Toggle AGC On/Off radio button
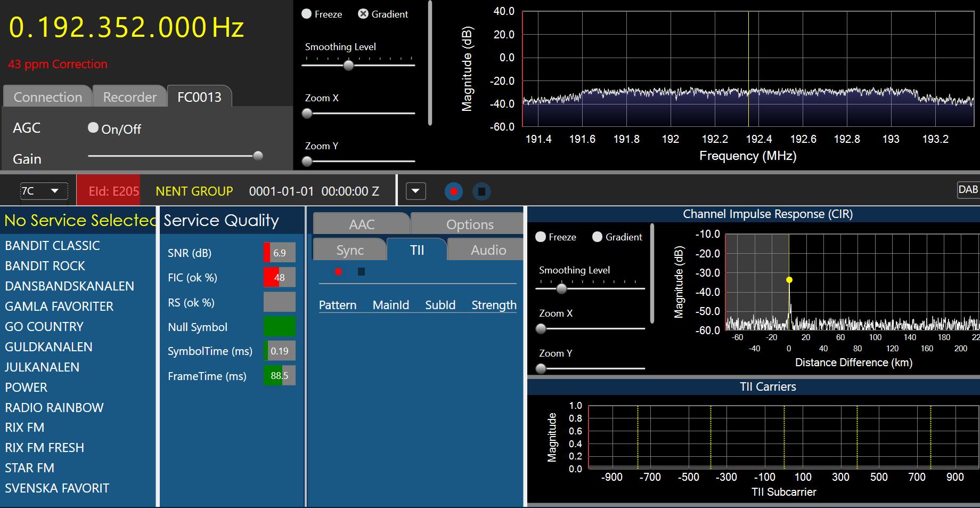This screenshot has height=508, width=980. click(93, 128)
